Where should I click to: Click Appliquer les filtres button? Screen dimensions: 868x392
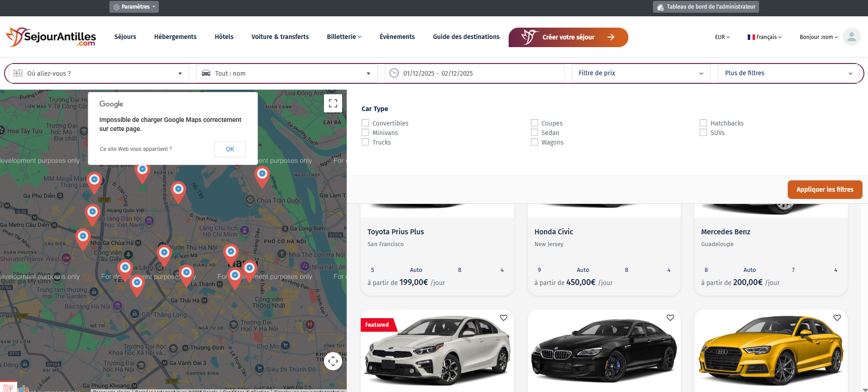(x=824, y=189)
